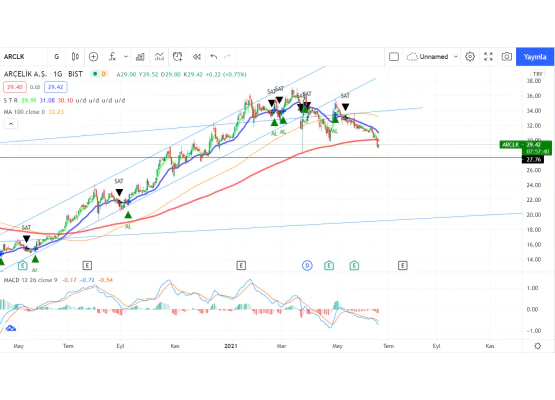Click the orange D delayed data badge
The height and width of the screenshot is (400, 555).
104,74
